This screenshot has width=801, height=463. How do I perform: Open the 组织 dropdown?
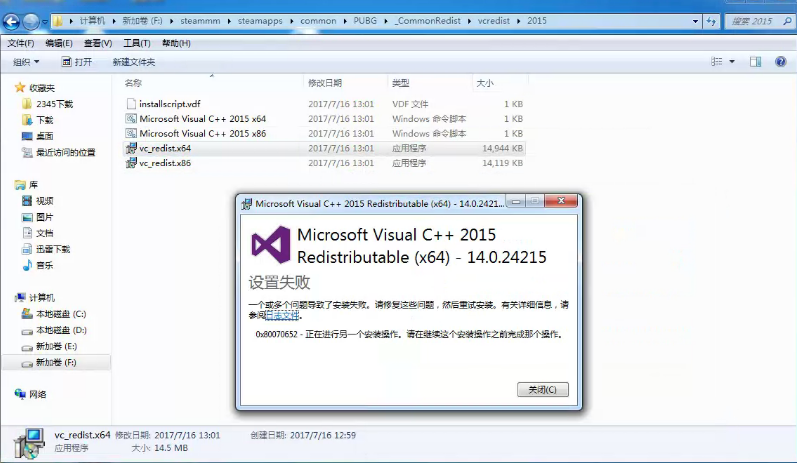point(26,62)
